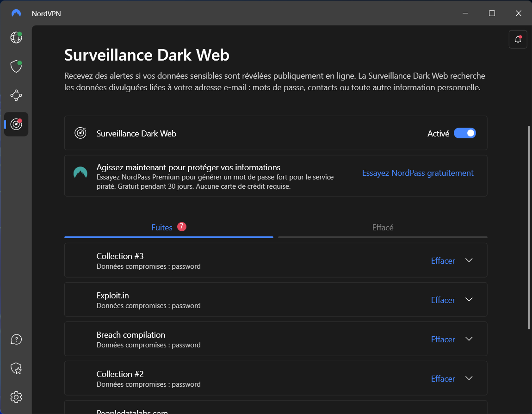
Task: Click 'Activé' status label
Action: (x=438, y=134)
